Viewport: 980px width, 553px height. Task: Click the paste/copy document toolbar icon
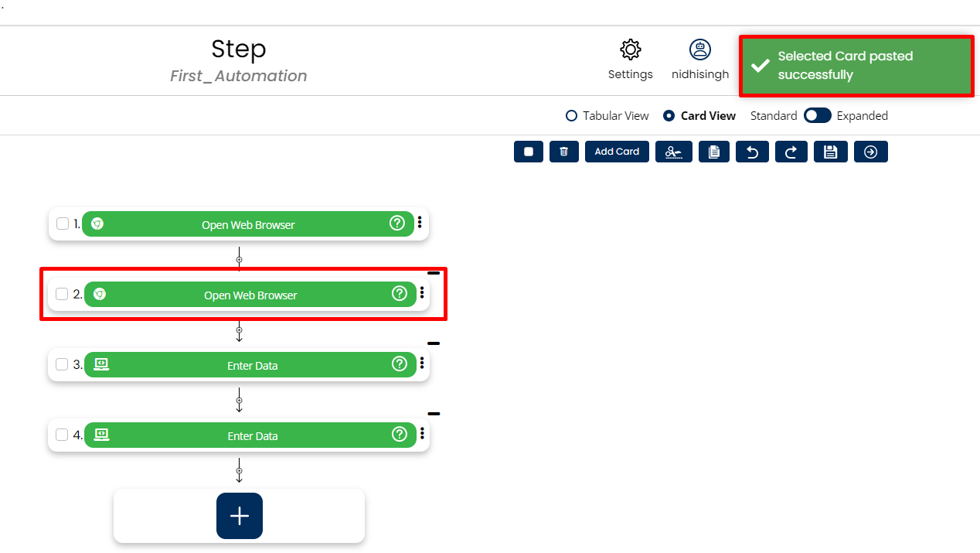[x=714, y=152]
